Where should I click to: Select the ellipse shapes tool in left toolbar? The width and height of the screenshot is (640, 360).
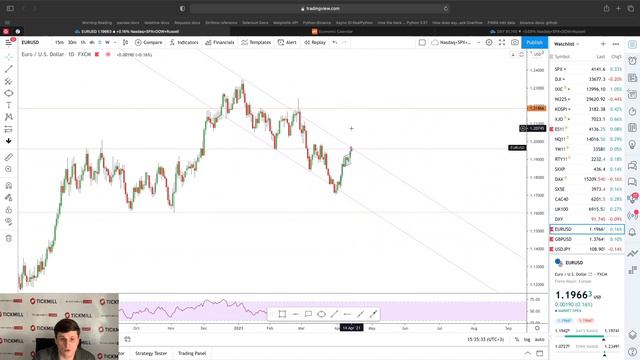[9, 93]
